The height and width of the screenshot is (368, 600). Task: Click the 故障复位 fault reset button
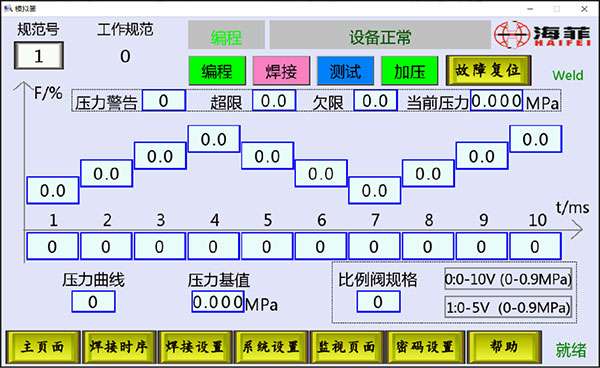[x=488, y=70]
